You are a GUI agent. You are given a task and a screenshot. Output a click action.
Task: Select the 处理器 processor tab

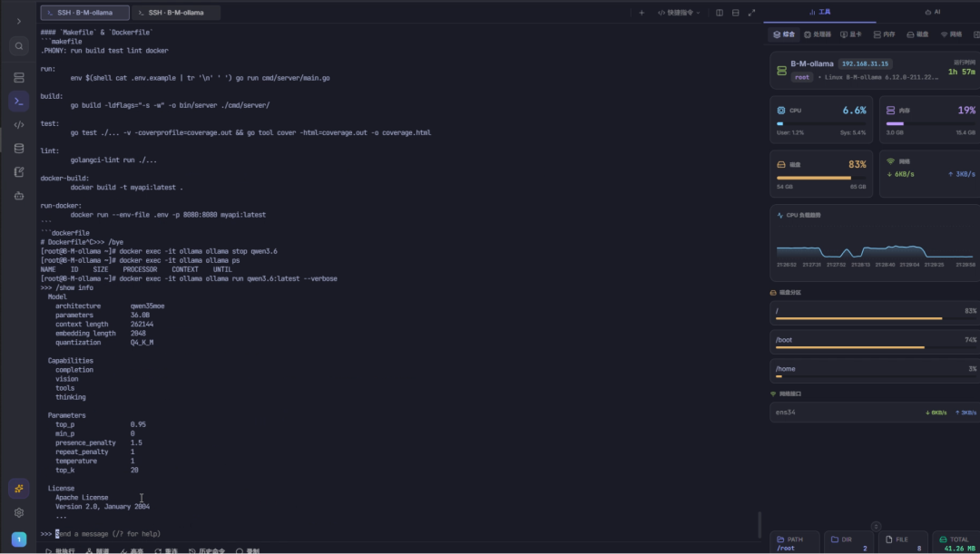point(817,34)
